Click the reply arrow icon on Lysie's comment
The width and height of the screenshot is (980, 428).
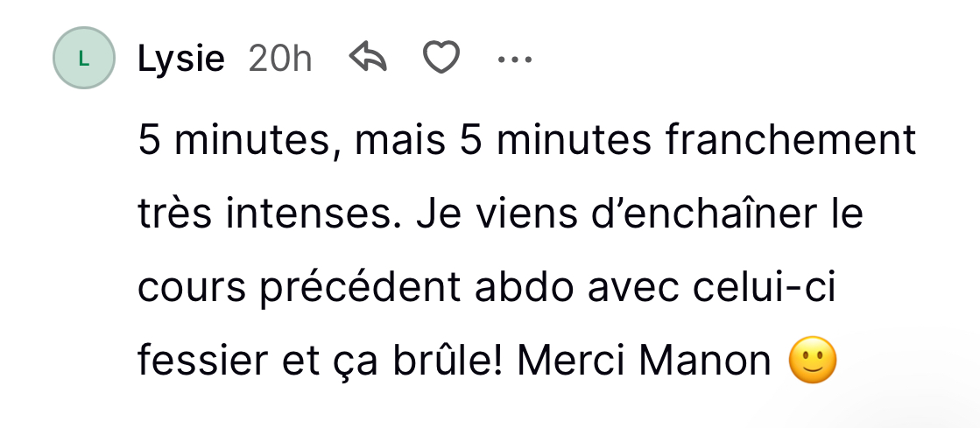tap(368, 59)
